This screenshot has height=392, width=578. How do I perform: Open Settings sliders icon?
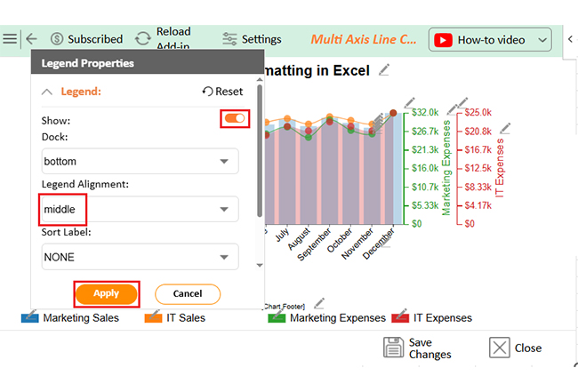coord(230,39)
